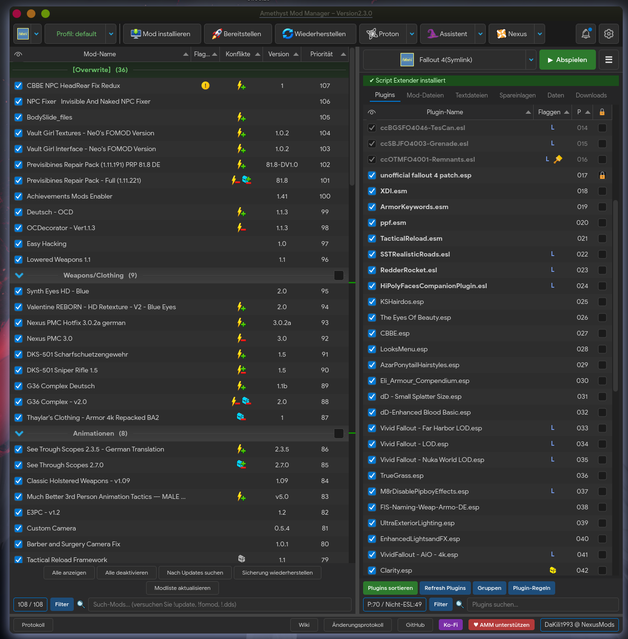Click warning flag on CBBE NPC HeadRear Fix Redux
The image size is (628, 639).
pos(205,86)
